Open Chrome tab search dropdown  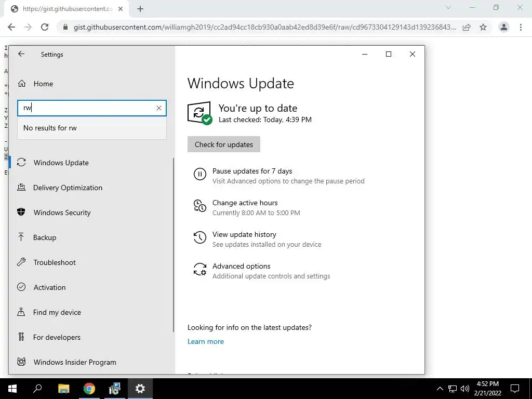pos(448,7)
